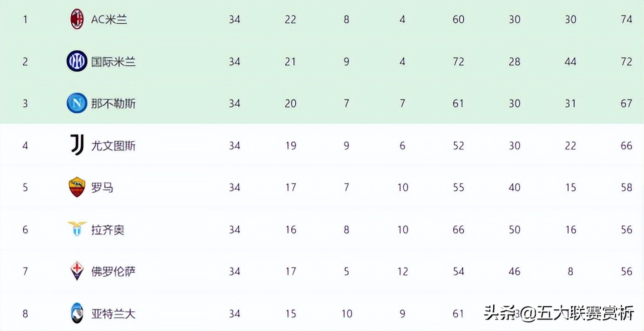Click the Napoli club crest

(77, 103)
